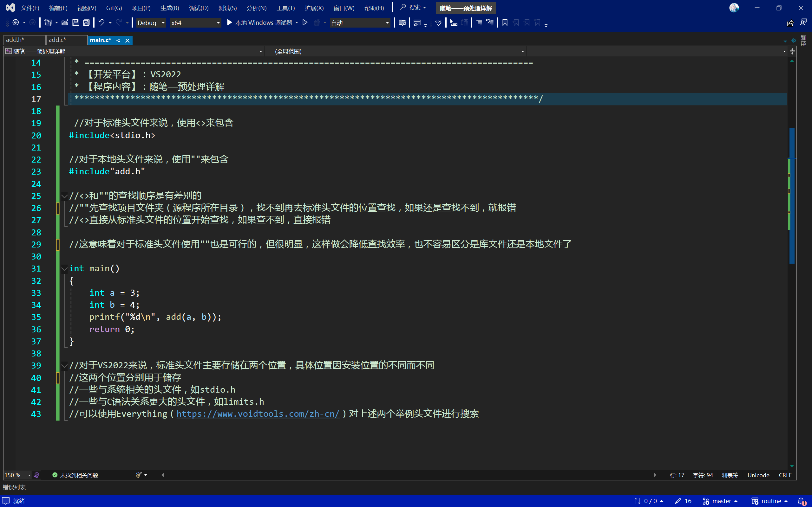The image size is (812, 507).
Task: Expand the x64 platform dropdown
Action: [217, 23]
